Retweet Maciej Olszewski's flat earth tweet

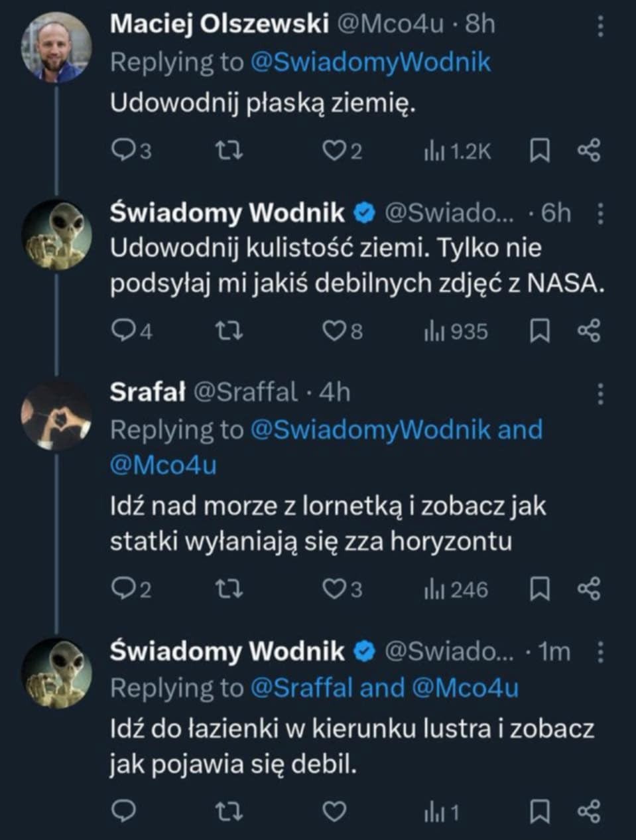(x=230, y=152)
